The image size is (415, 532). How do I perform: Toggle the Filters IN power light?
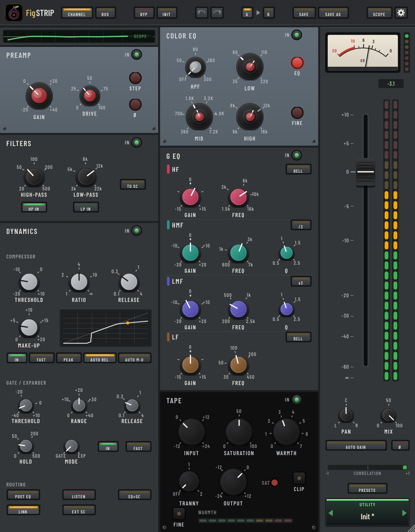pyautogui.click(x=136, y=142)
